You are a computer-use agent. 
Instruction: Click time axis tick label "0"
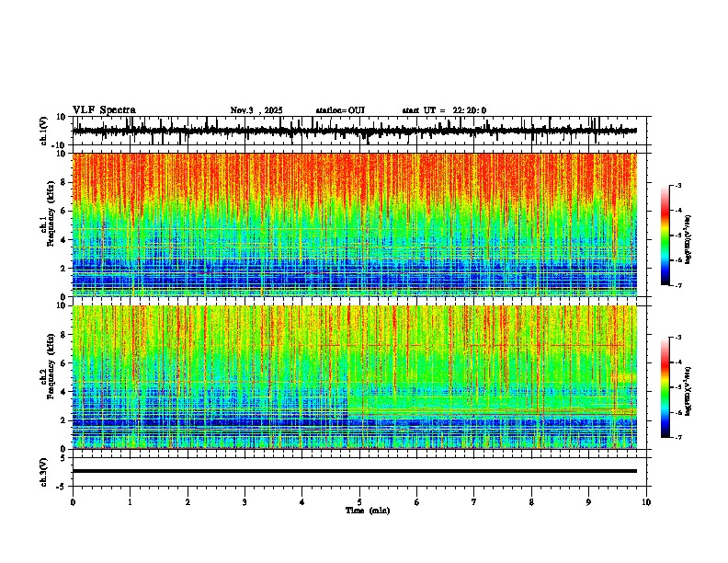[x=73, y=502]
